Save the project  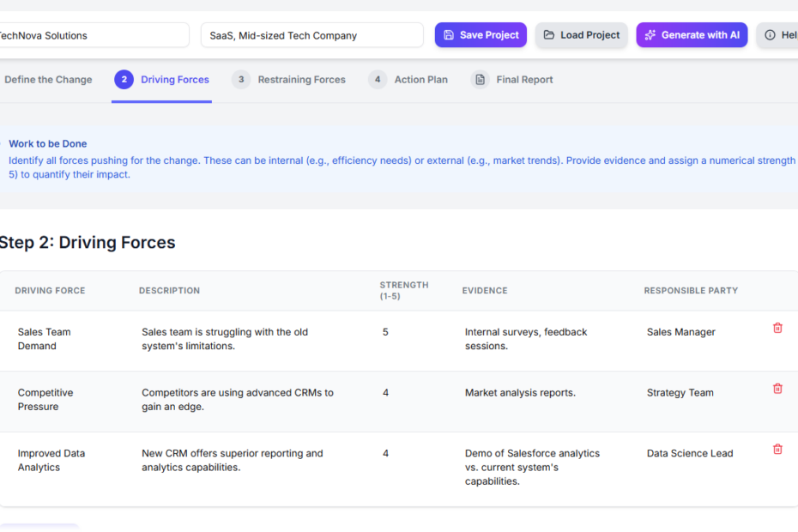tap(481, 35)
